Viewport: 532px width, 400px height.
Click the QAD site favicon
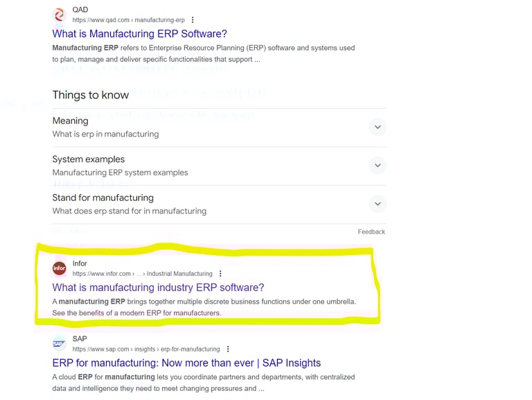point(60,15)
